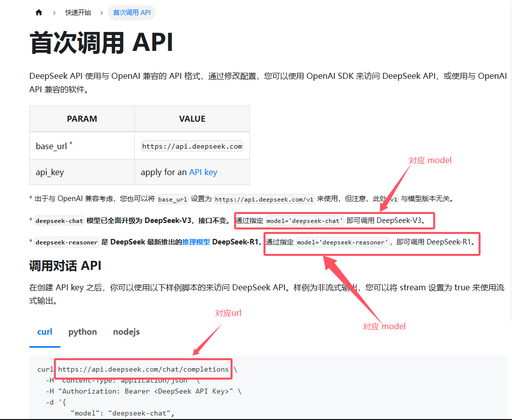The width and height of the screenshot is (512, 420).
Task: Open the 快速开始 breadcrumb link
Action: pos(78,12)
